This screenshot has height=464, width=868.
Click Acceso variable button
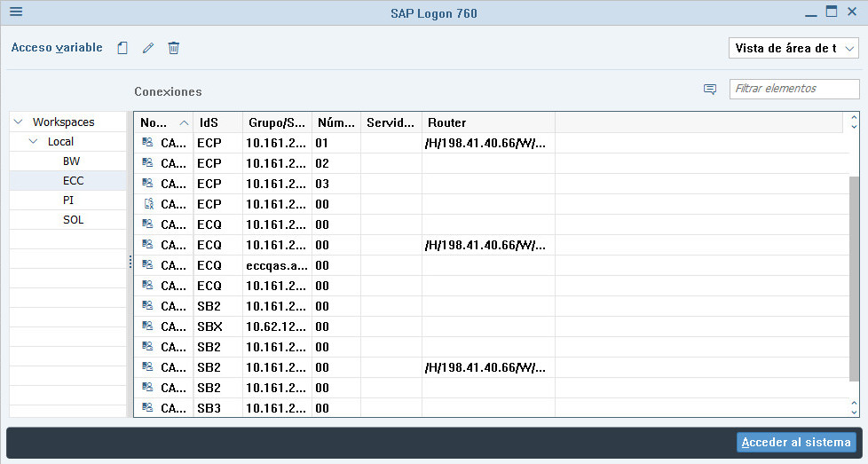(57, 48)
